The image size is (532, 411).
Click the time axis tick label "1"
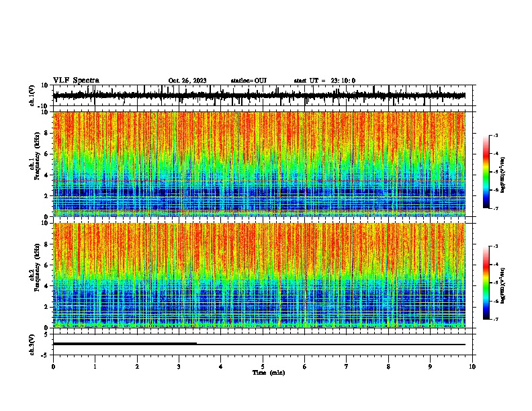95,367
